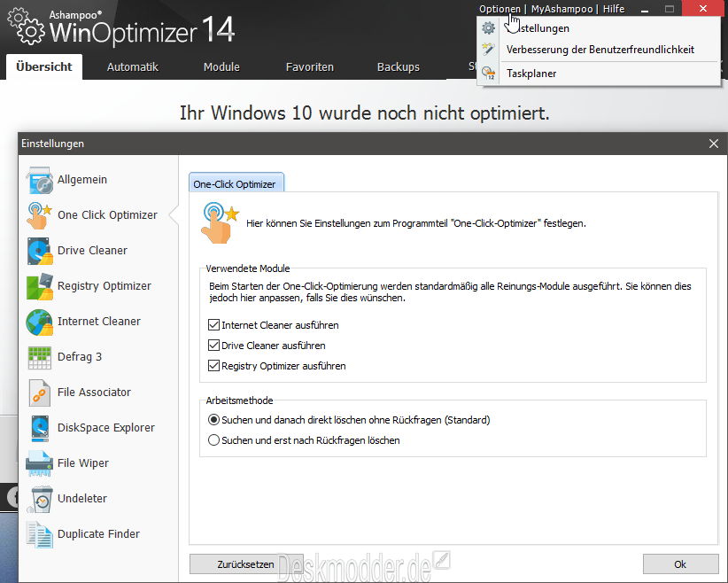Switch to the Automatik tab

133,66
